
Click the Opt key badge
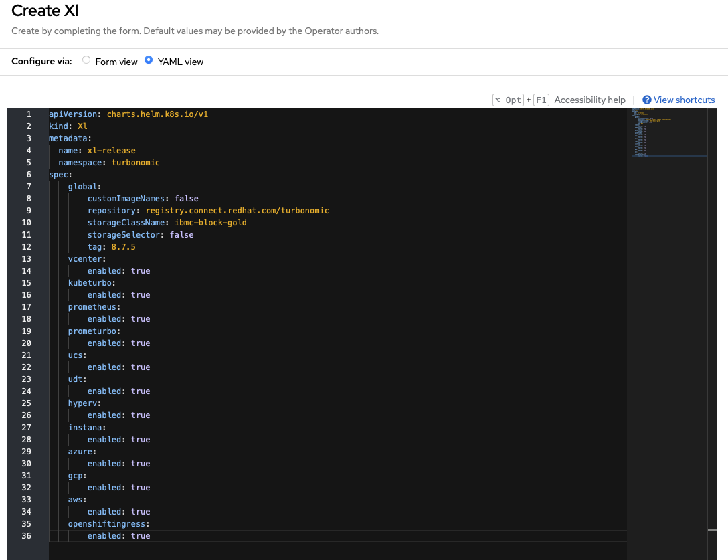509,100
